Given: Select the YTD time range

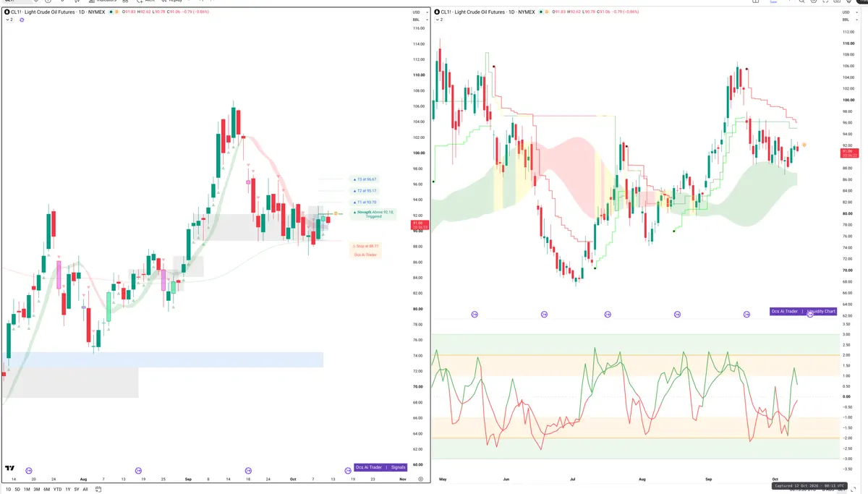Looking at the screenshot, I should click(57, 490).
